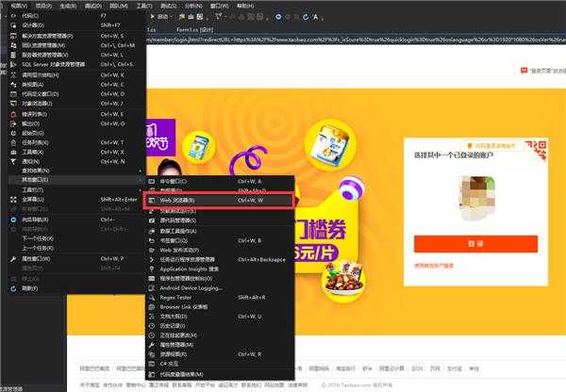Click the 服务器资源管理器 icon, Ctrl+W, L
The image size is (566, 392).
pos(13,55)
